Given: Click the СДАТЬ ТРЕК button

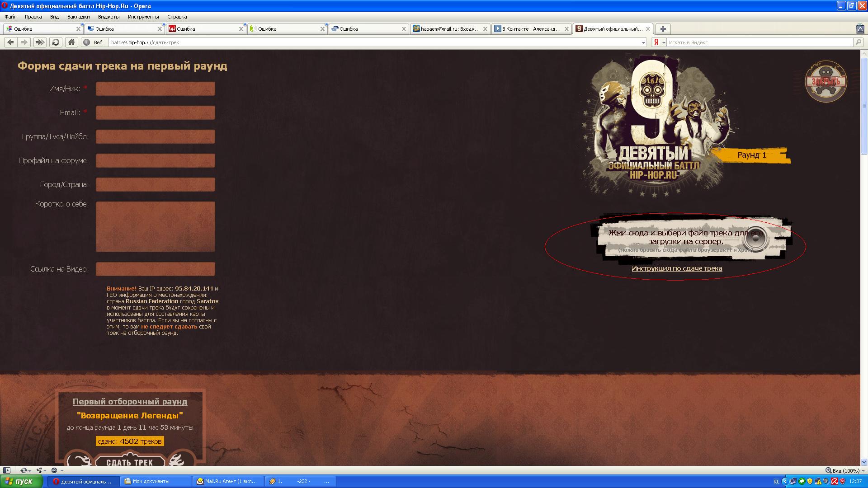Looking at the screenshot, I should click(130, 462).
